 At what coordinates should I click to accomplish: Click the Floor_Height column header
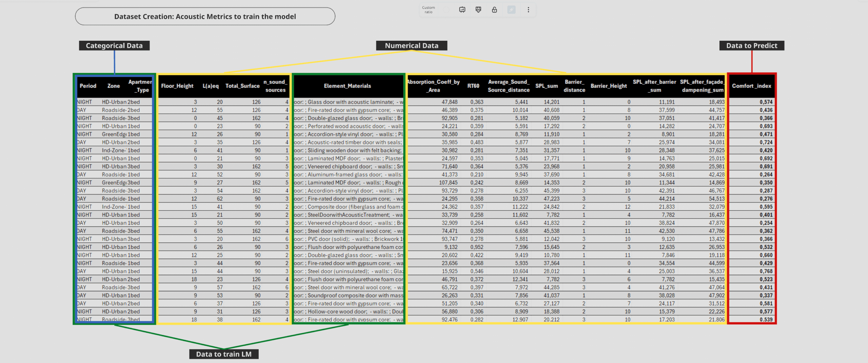tap(177, 86)
